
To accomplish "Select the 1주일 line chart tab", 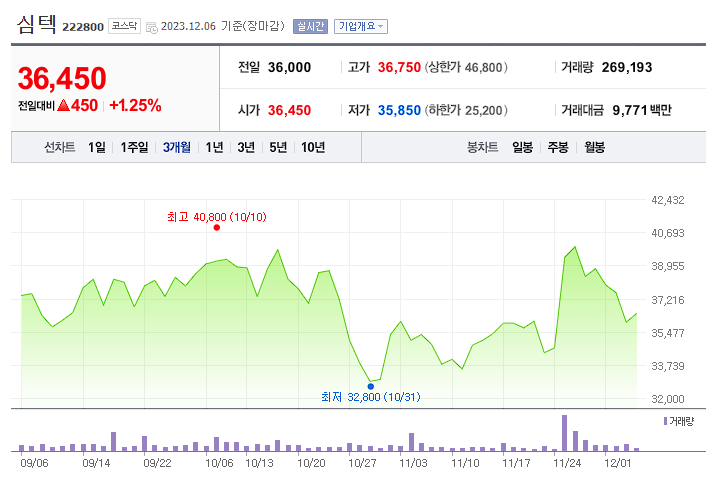I will point(134,147).
